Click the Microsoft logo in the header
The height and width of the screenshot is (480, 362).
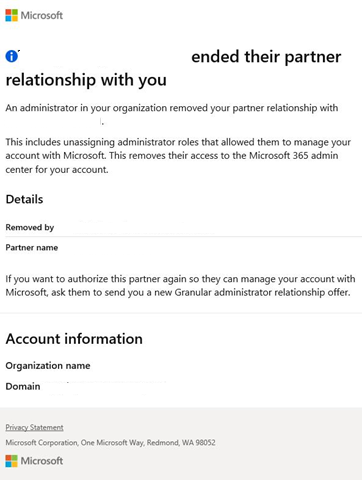(12, 15)
